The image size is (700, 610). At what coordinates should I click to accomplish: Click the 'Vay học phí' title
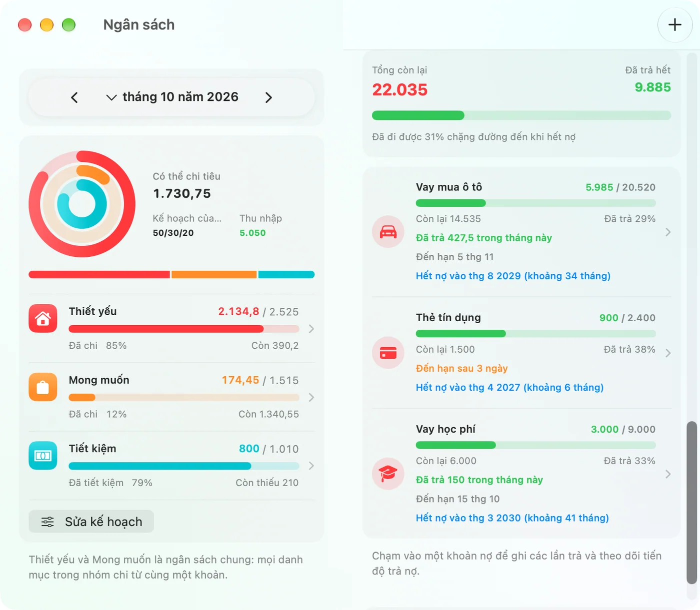(x=445, y=429)
